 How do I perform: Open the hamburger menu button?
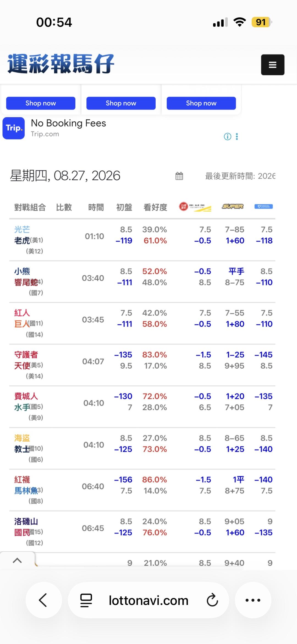tap(273, 65)
